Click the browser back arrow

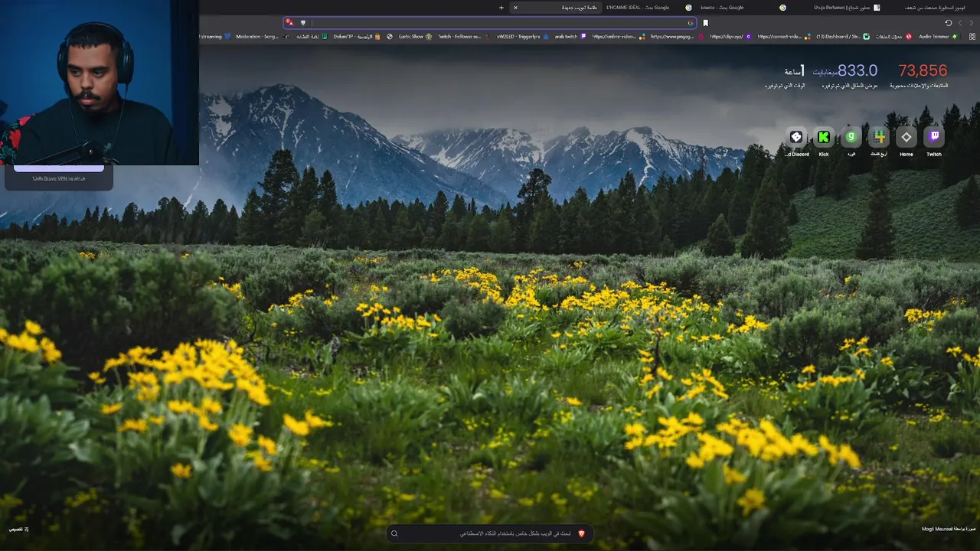(972, 23)
